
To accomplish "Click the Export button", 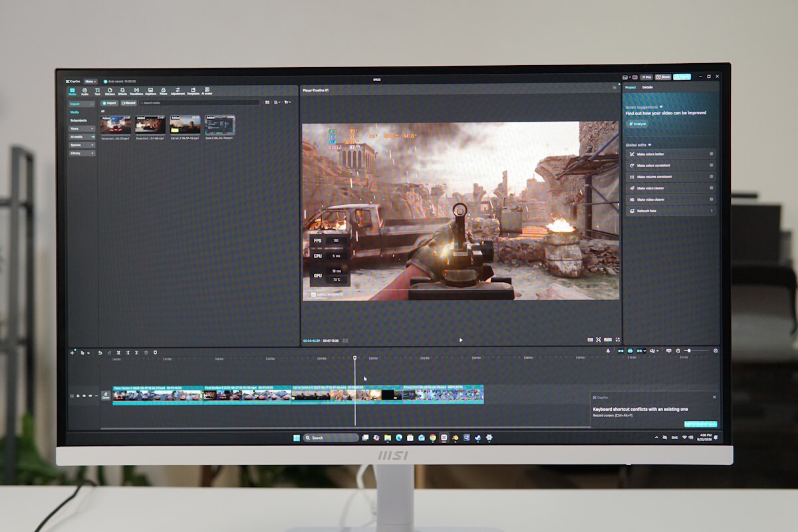I will (x=682, y=77).
